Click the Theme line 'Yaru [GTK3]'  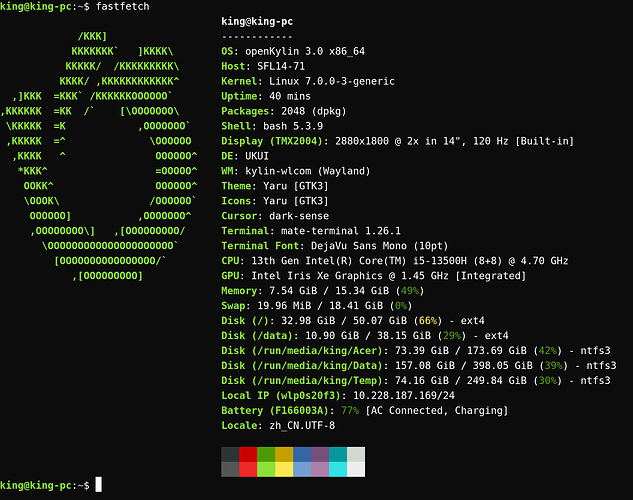tap(296, 186)
